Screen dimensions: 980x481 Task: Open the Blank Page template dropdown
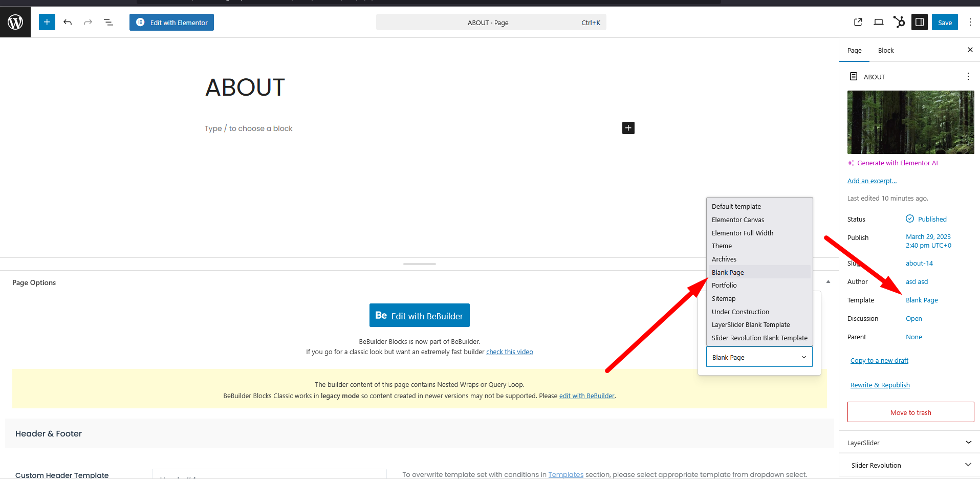[x=759, y=357]
